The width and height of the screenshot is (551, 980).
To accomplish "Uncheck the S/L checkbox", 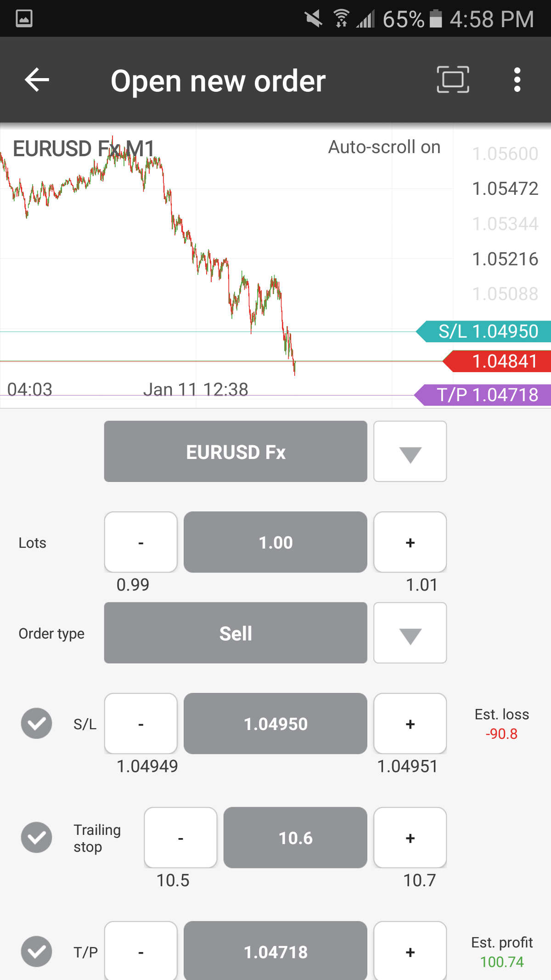I will pos(36,724).
